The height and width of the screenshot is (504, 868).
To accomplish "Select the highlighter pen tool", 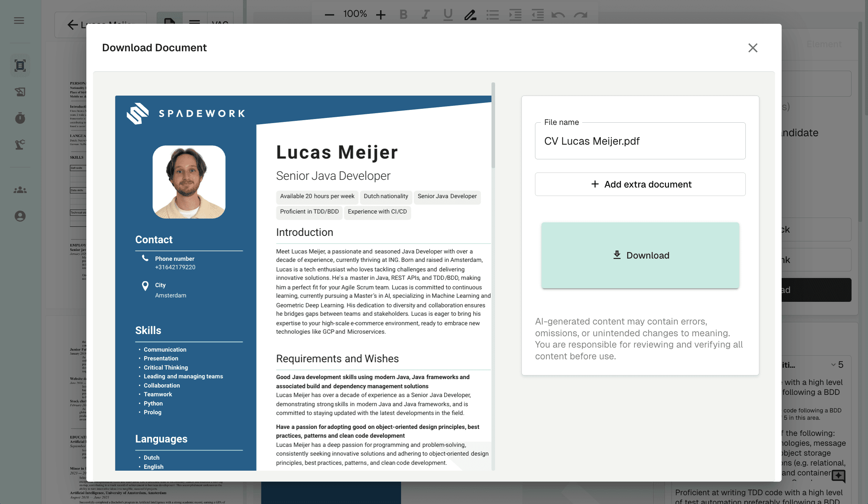I will [x=470, y=15].
